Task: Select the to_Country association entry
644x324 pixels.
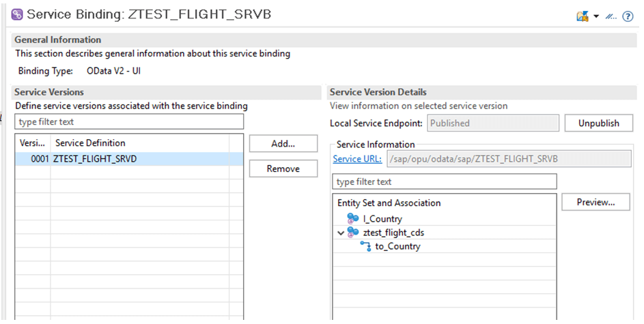Action: pos(397,246)
